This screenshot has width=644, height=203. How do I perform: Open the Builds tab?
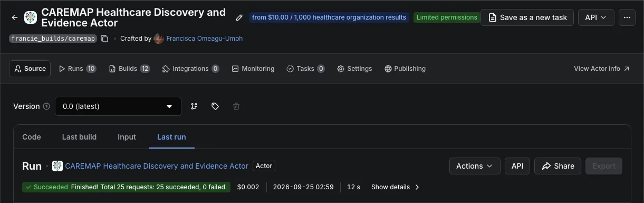pyautogui.click(x=129, y=69)
